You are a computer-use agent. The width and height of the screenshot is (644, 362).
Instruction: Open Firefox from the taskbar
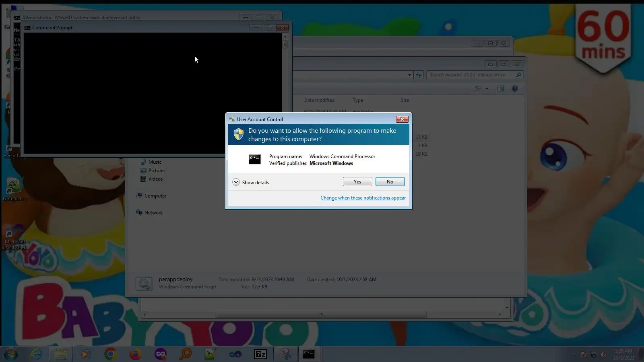pos(135,354)
